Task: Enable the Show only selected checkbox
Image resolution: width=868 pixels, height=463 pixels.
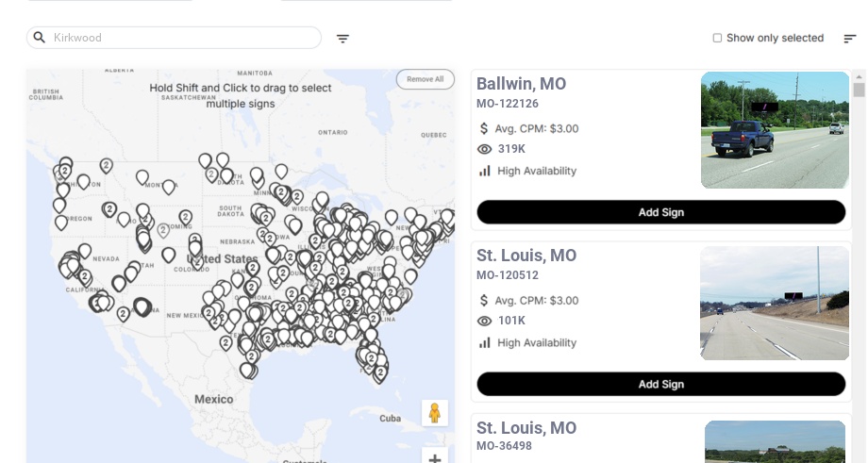Action: (717, 39)
